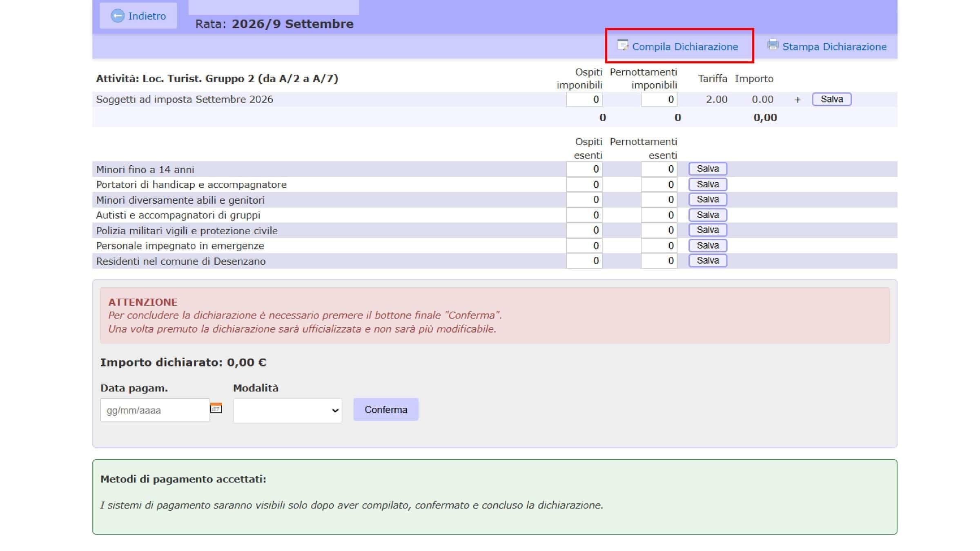Focus Ospiti esenti field for Minori fino a 14 anni
The height and width of the screenshot is (551, 980).
pos(584,169)
